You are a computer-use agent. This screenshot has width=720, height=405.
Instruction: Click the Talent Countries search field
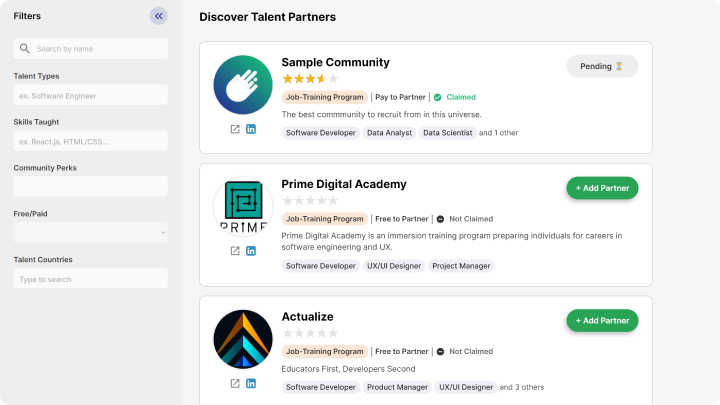(x=90, y=279)
